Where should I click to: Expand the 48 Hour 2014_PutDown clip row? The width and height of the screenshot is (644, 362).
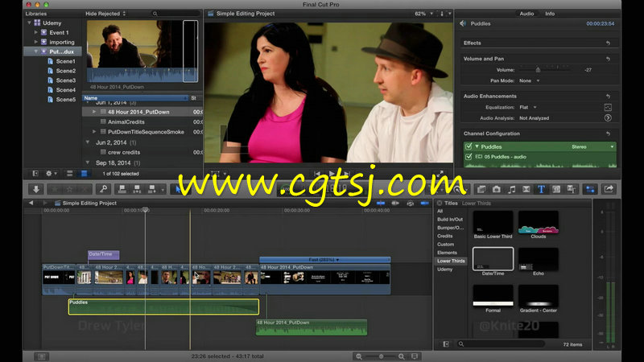pos(94,112)
